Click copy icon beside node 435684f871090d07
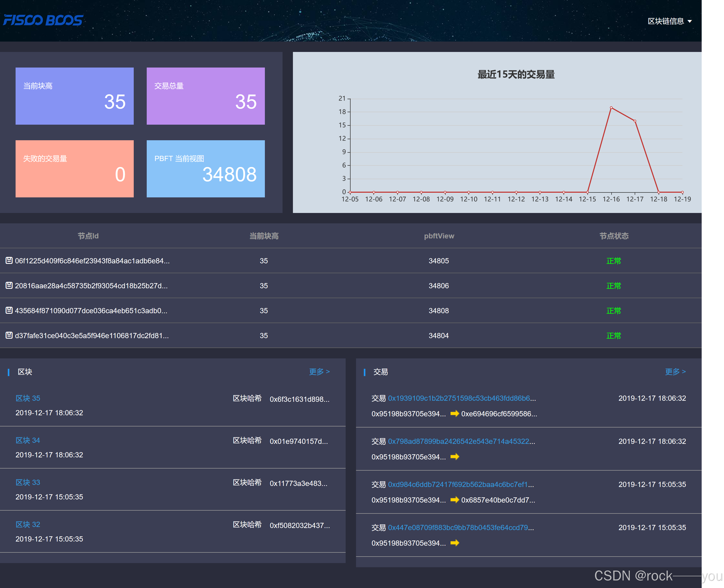The height and width of the screenshot is (588, 724). 9,310
